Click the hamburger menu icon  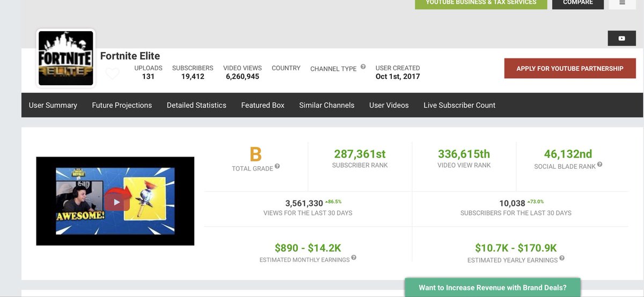[x=623, y=3]
